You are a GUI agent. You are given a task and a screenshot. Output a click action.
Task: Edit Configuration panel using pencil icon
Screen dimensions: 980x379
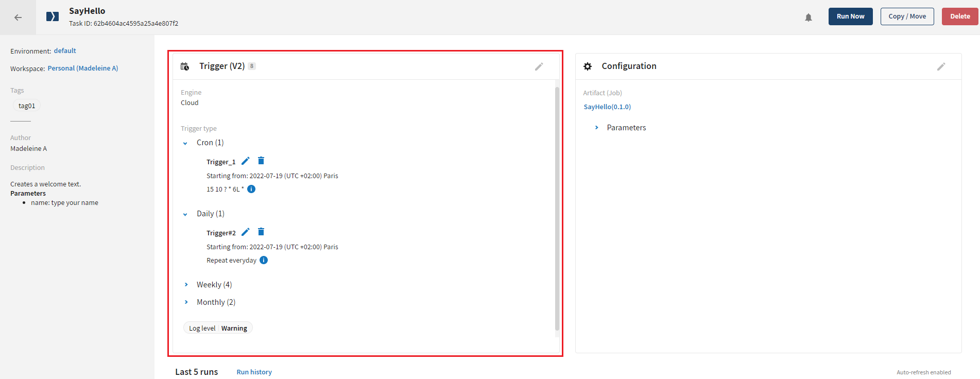[941, 66]
